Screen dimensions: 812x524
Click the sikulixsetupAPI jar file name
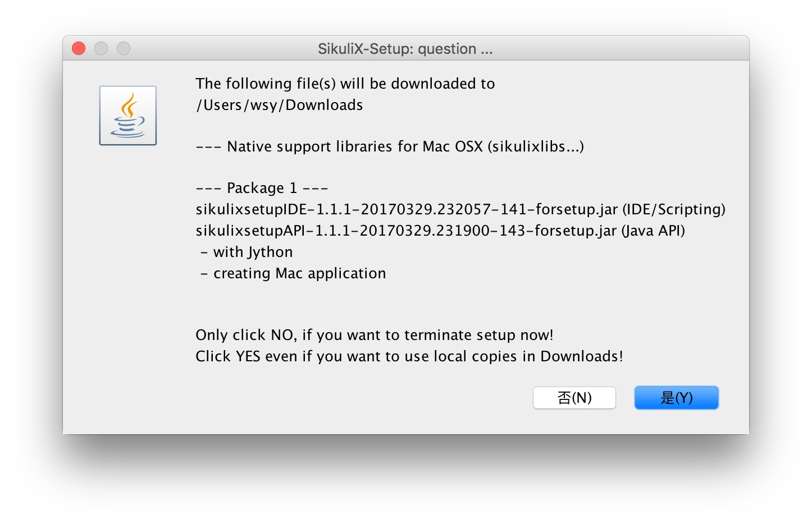(406, 231)
